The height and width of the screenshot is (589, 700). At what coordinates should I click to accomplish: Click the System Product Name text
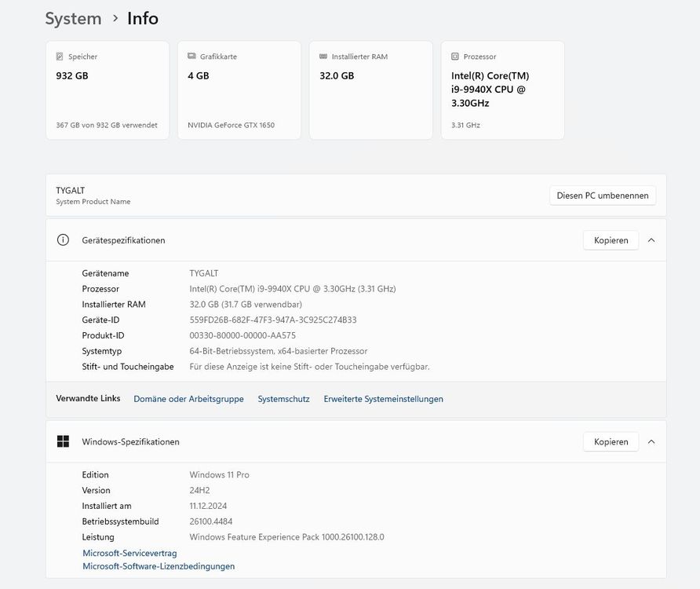click(93, 202)
